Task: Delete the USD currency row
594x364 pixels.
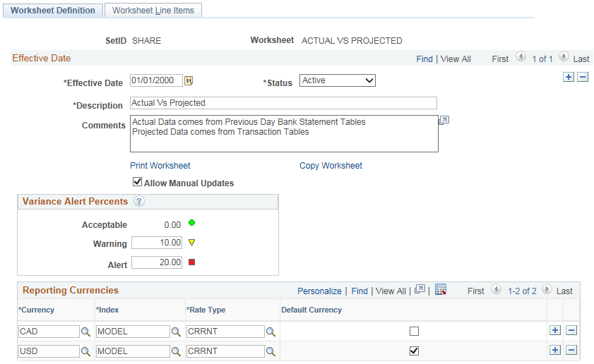Action: coord(571,350)
